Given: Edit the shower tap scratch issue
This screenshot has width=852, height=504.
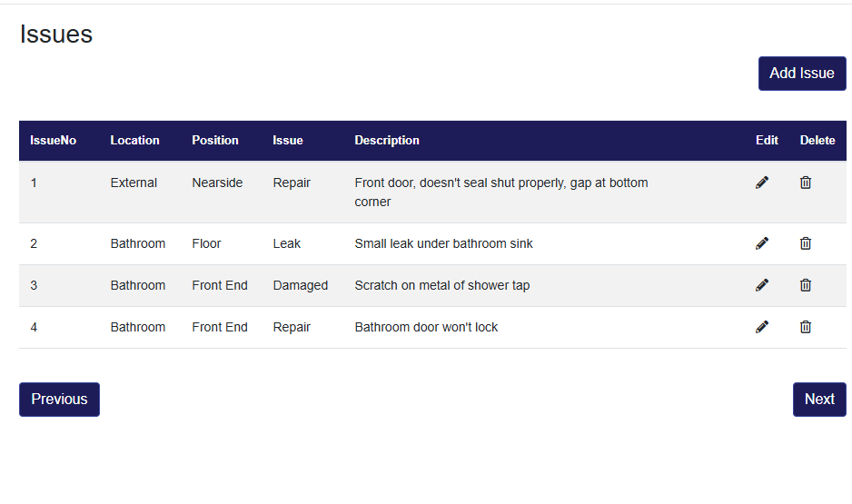Looking at the screenshot, I should coord(762,285).
